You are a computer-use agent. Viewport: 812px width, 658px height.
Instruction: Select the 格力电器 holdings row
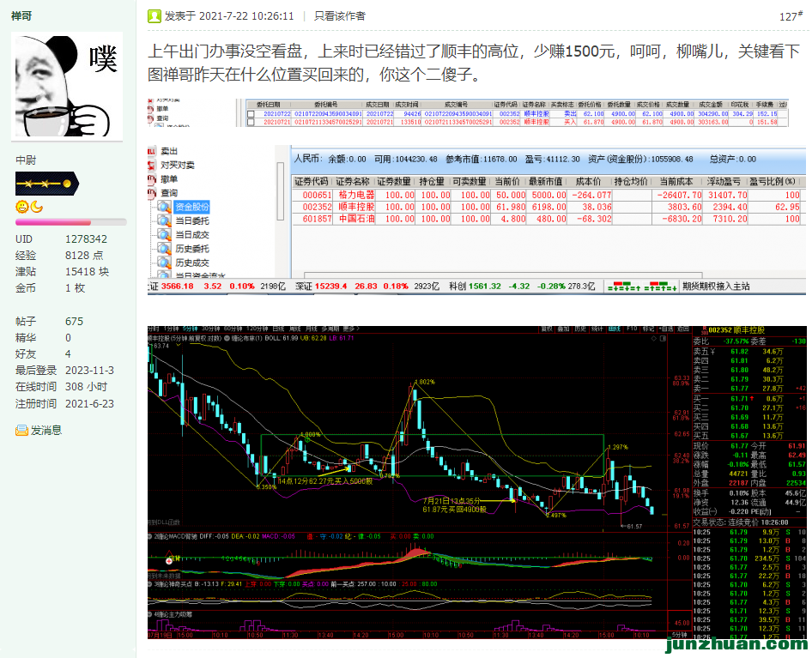tap(548, 196)
